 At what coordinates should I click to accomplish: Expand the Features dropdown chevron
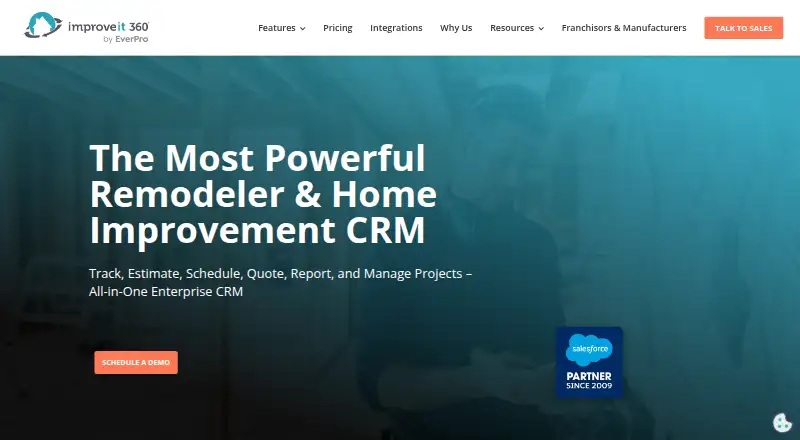pyautogui.click(x=303, y=29)
